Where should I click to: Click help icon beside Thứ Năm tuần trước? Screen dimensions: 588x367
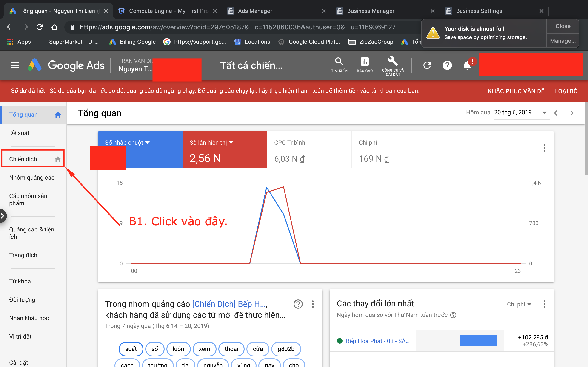pyautogui.click(x=453, y=315)
